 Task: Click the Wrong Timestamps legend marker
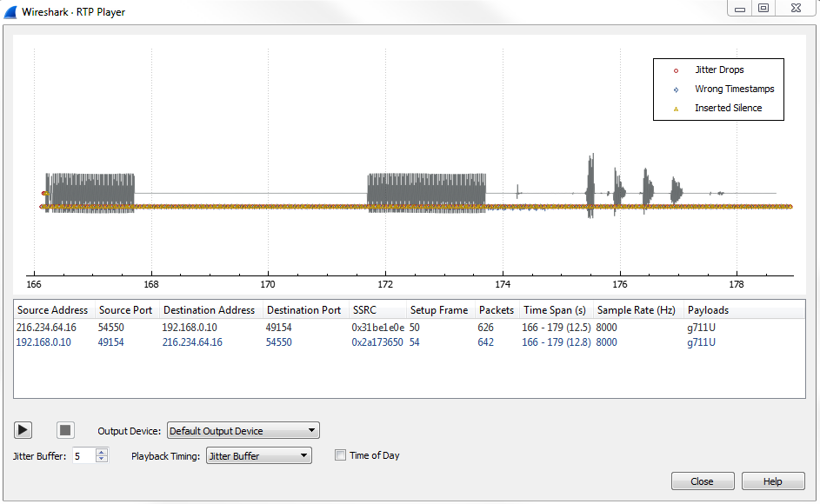click(676, 90)
